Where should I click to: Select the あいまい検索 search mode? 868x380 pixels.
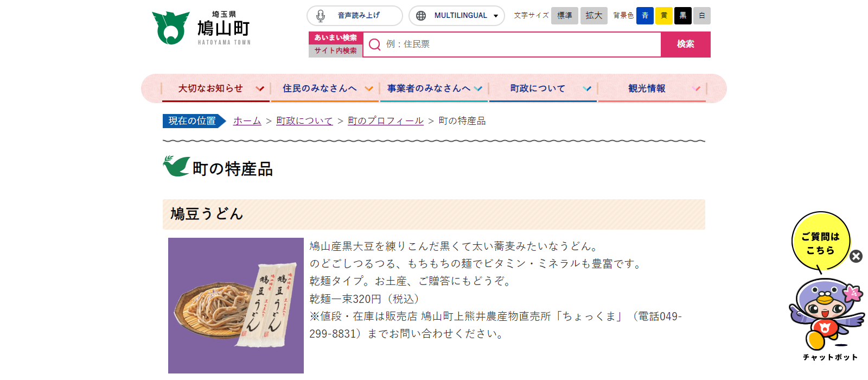335,37
